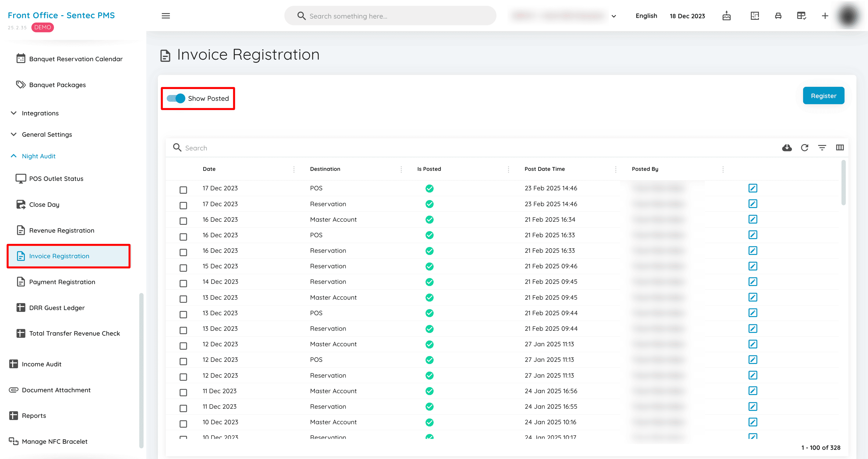Open the floor plan icon in header
868x459 pixels.
point(755,16)
